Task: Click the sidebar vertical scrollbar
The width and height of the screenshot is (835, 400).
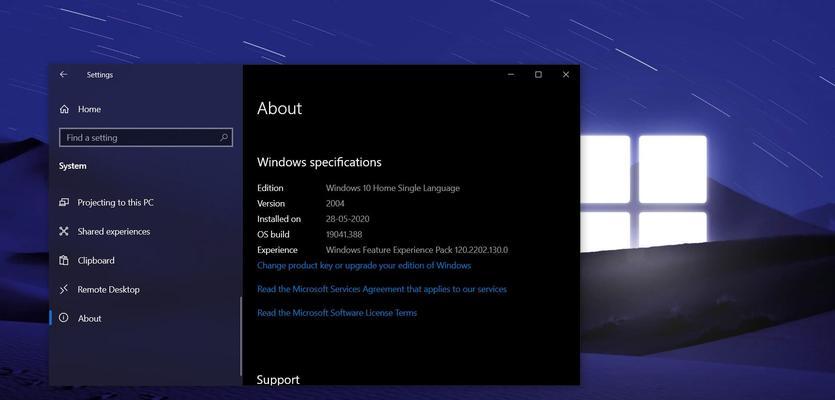Action: pyautogui.click(x=241, y=336)
